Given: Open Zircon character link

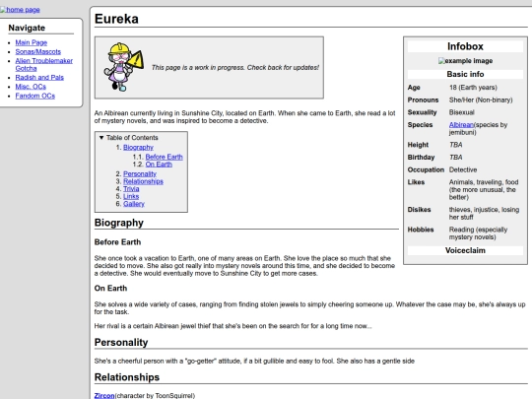Looking at the screenshot, I should [104, 396].
